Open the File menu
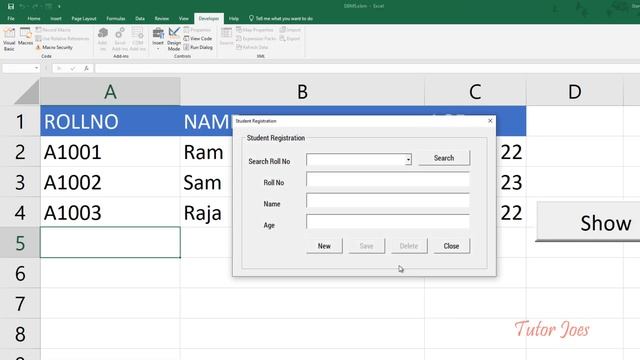 click(11, 18)
